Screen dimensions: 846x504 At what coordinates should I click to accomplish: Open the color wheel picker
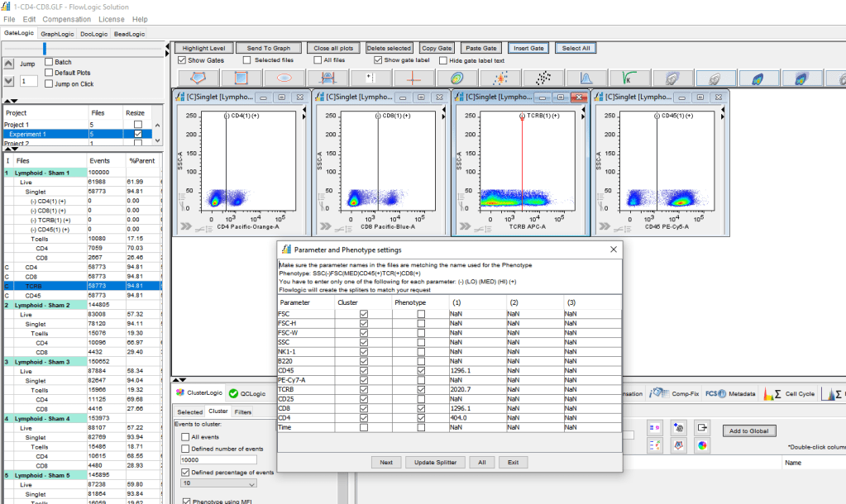(x=702, y=445)
